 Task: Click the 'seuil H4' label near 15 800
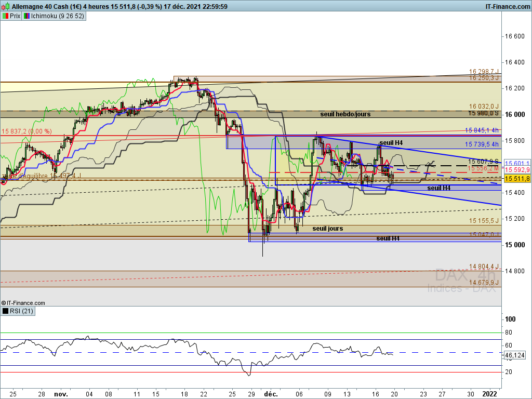point(391,143)
